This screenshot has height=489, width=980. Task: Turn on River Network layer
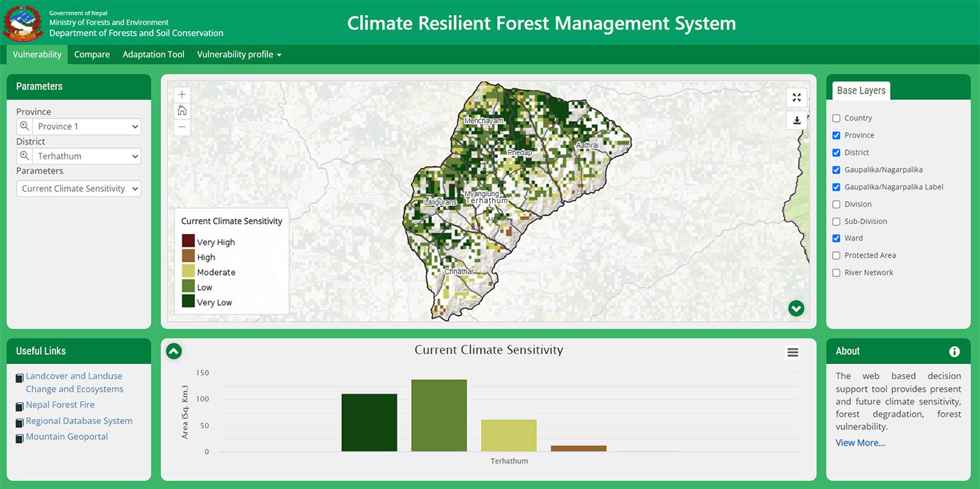pos(837,273)
